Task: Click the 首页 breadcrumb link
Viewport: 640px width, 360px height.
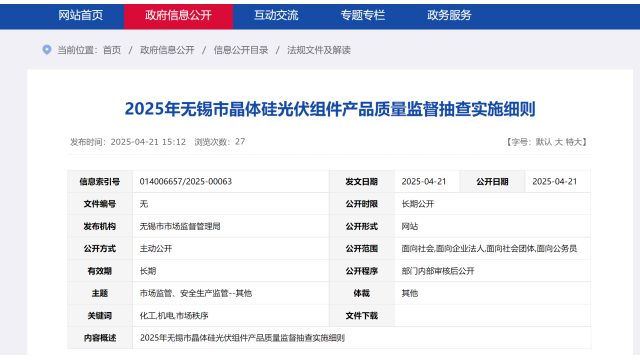Action: (x=112, y=50)
